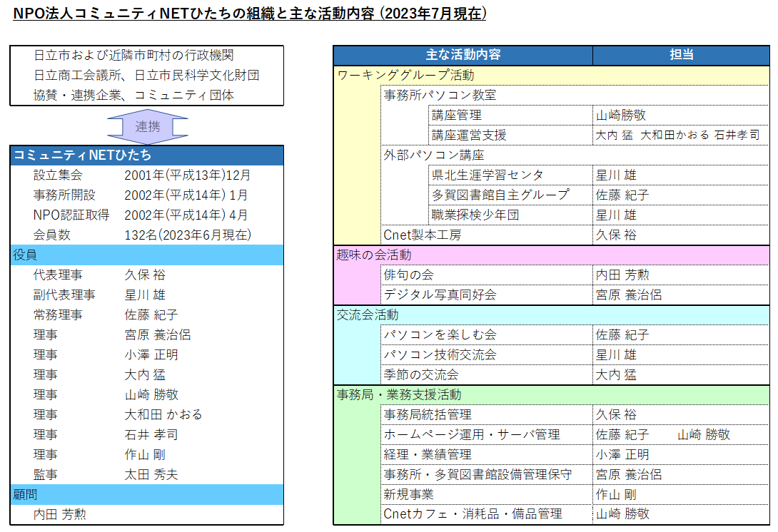The image size is (778, 532).
Task: Click the line "日立商工会議所、日立市民科学文化財団"
Action: 146,75
